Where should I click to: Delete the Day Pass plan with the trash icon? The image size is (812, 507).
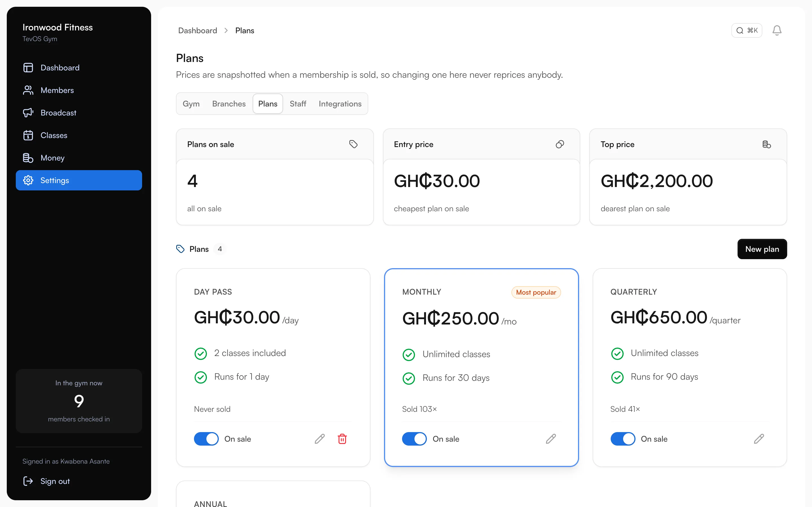pyautogui.click(x=342, y=439)
